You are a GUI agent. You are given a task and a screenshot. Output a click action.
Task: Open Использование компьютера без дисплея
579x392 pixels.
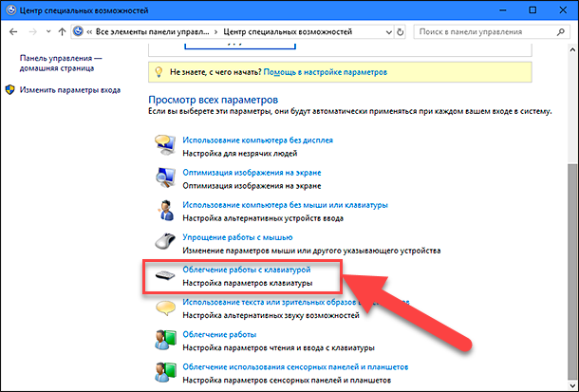pyautogui.click(x=258, y=140)
